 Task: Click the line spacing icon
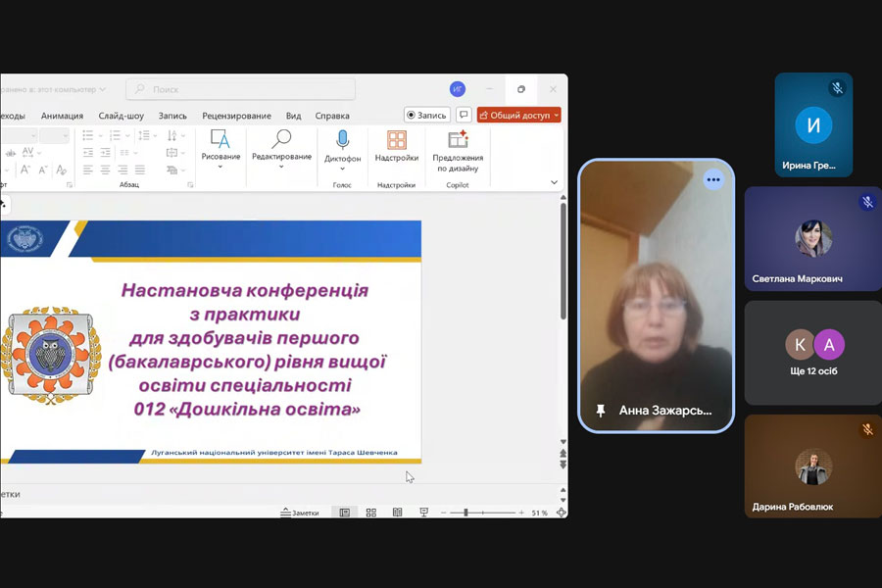coord(144,135)
